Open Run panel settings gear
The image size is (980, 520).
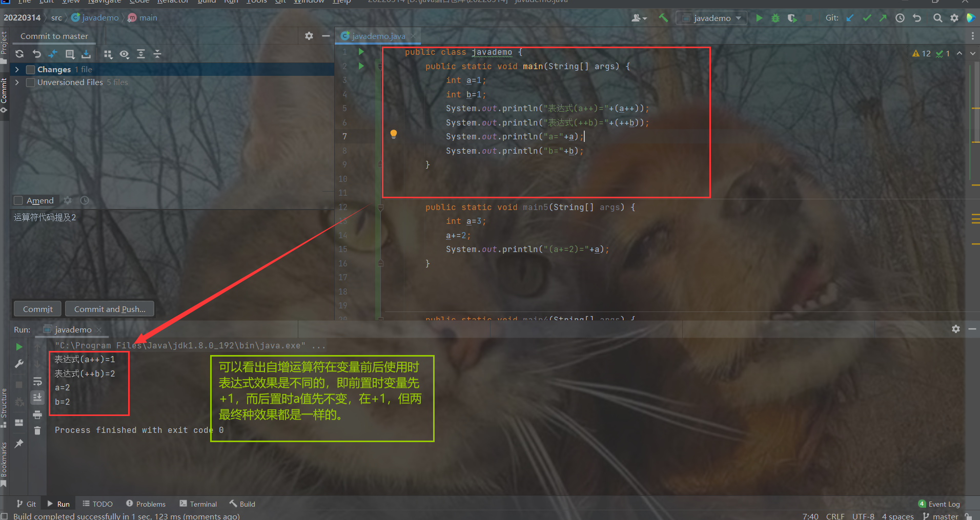tap(956, 329)
